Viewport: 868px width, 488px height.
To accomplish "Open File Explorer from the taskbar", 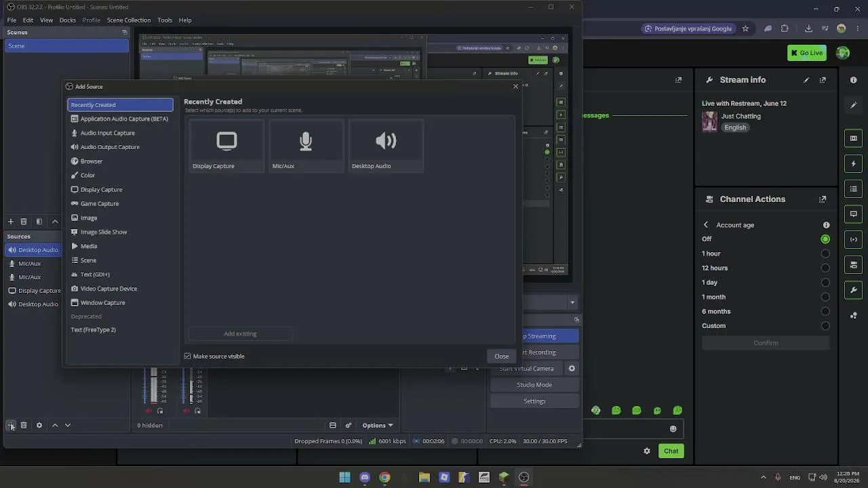I will (425, 477).
